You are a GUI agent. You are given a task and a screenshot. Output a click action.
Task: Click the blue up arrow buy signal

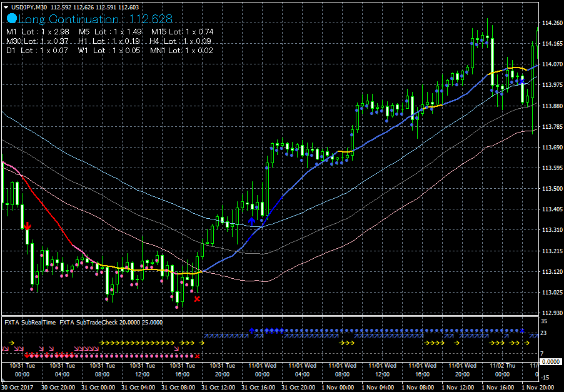click(251, 221)
